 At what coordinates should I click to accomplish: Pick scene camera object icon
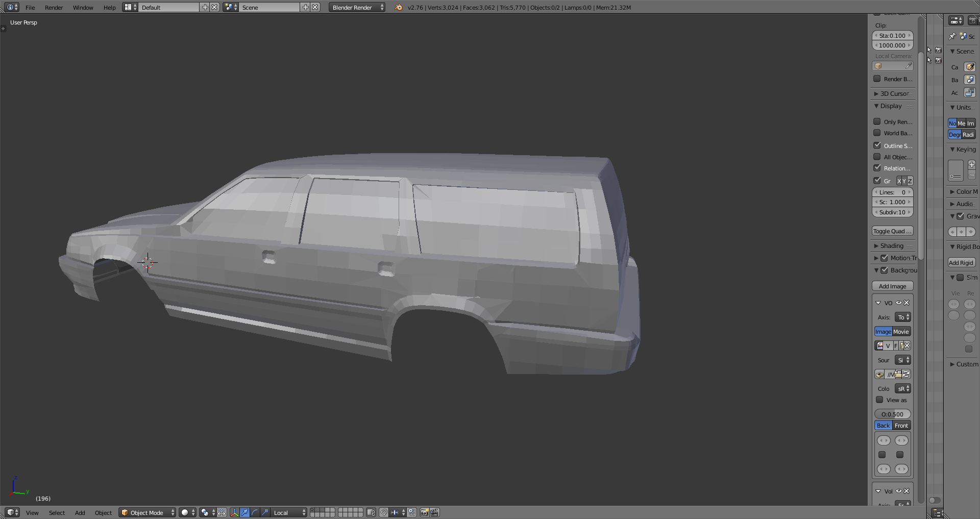click(x=970, y=67)
